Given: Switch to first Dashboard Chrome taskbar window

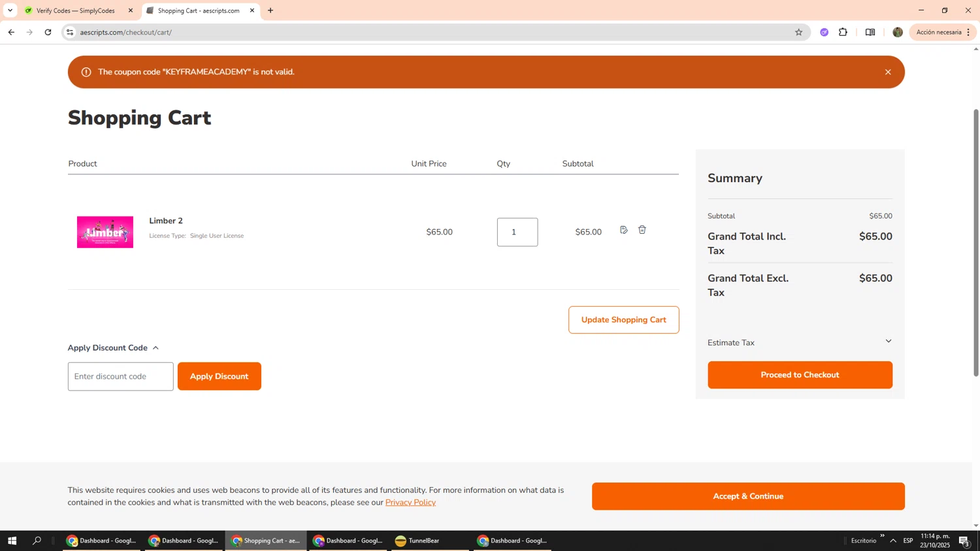Looking at the screenshot, I should click(102, 541).
